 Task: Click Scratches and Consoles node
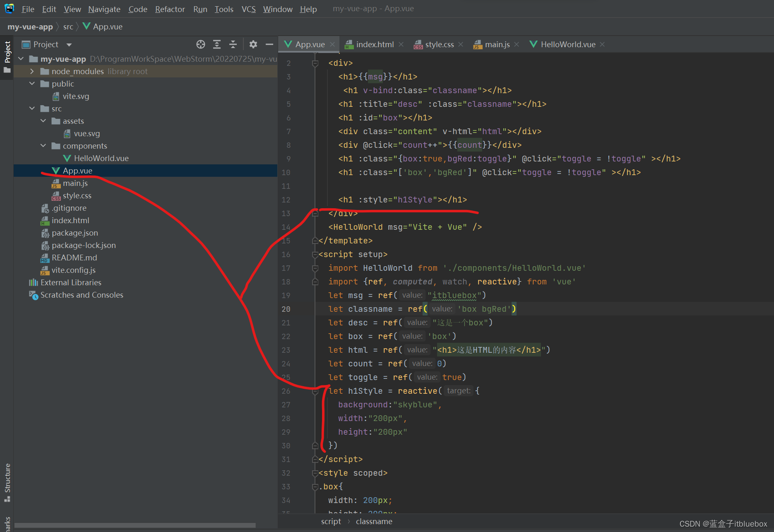coord(82,295)
